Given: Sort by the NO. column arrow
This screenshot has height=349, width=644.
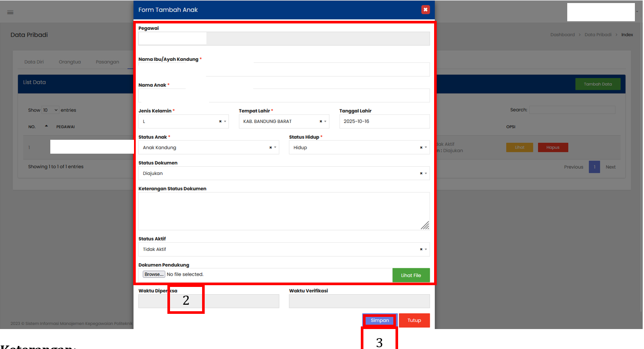Looking at the screenshot, I should pos(46,126).
